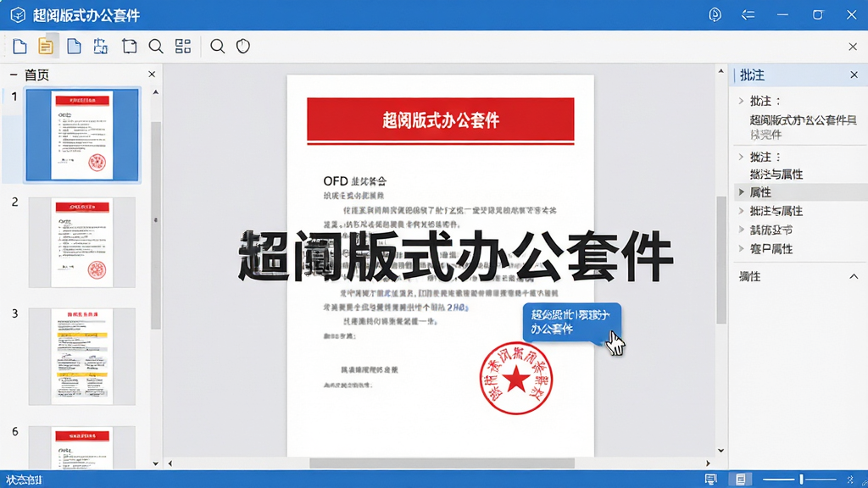Click the blue filled page icon
The width and height of the screenshot is (868, 488).
[x=74, y=47]
